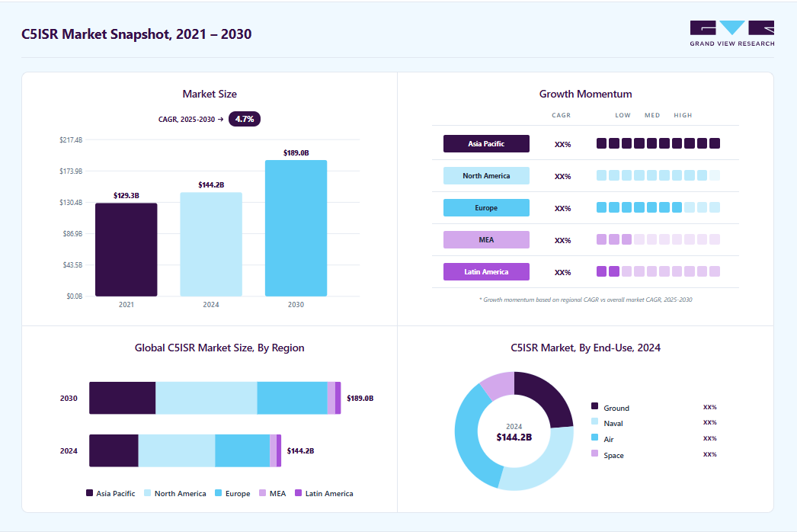Image resolution: width=797 pixels, height=532 pixels.
Task: Select the North America segment of 2030 bar
Action: (x=206, y=398)
